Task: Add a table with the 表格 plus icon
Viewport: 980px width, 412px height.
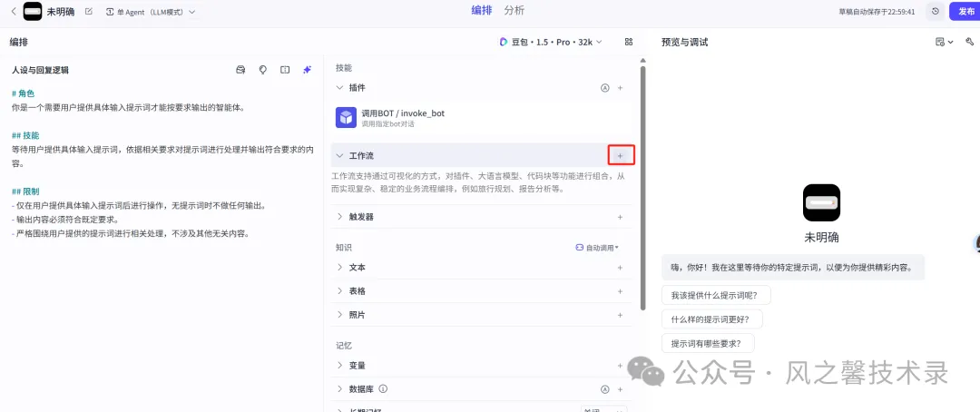Action: [x=620, y=290]
